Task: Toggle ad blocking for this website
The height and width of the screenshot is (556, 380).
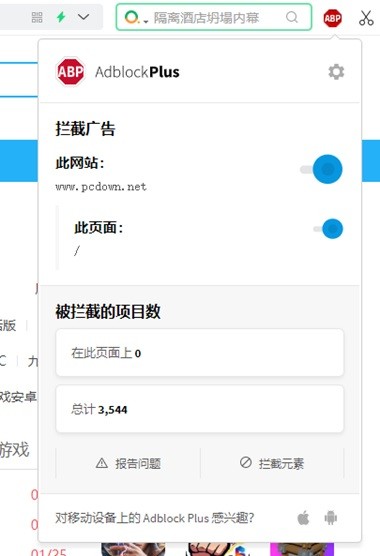Action: (x=322, y=169)
